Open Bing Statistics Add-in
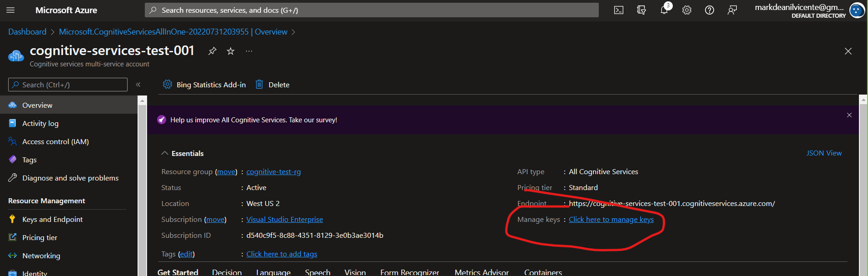This screenshot has width=868, height=276. coord(204,85)
